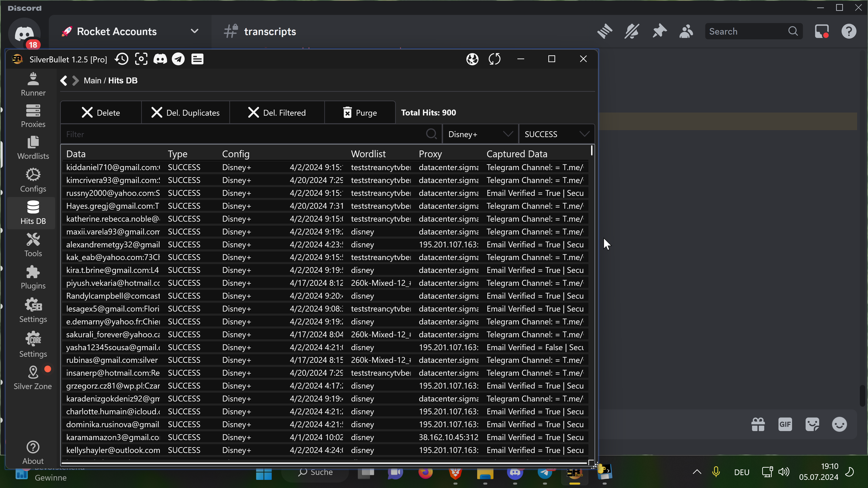
Task: Open the Wordlists section
Action: [x=33, y=148]
